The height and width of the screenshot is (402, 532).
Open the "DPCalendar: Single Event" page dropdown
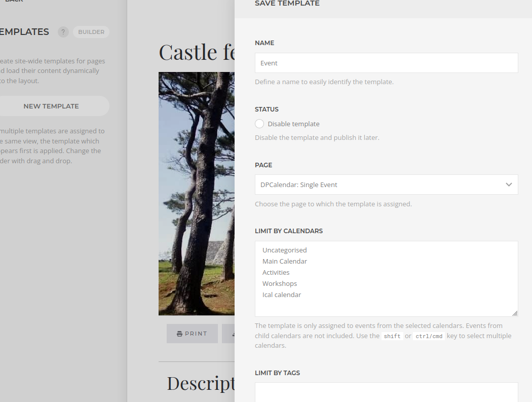(x=385, y=185)
